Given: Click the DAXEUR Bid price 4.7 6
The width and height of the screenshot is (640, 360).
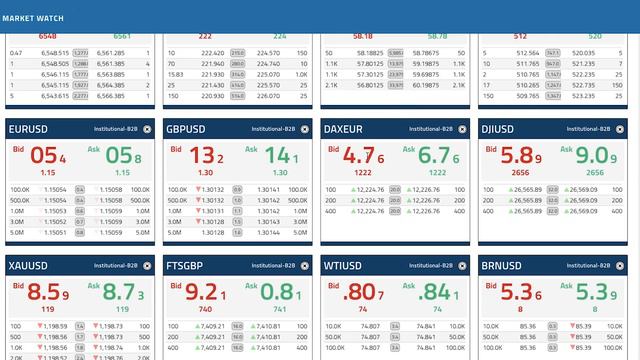Looking at the screenshot, I should [363, 156].
